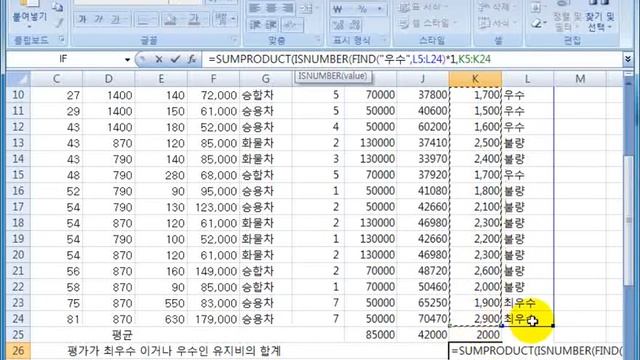The width and height of the screenshot is (640, 360).
Task: Toggle underline (가) formatting
Action: pos(116,19)
